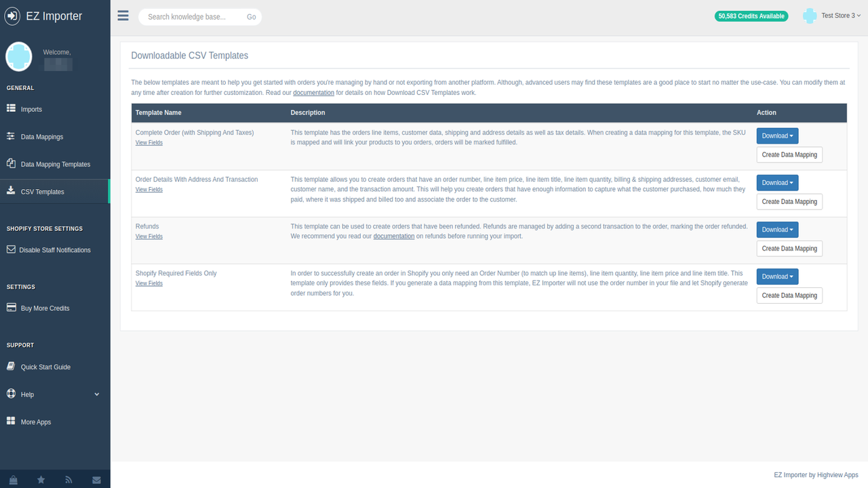Open the Test Store 3 dropdown

(841, 16)
